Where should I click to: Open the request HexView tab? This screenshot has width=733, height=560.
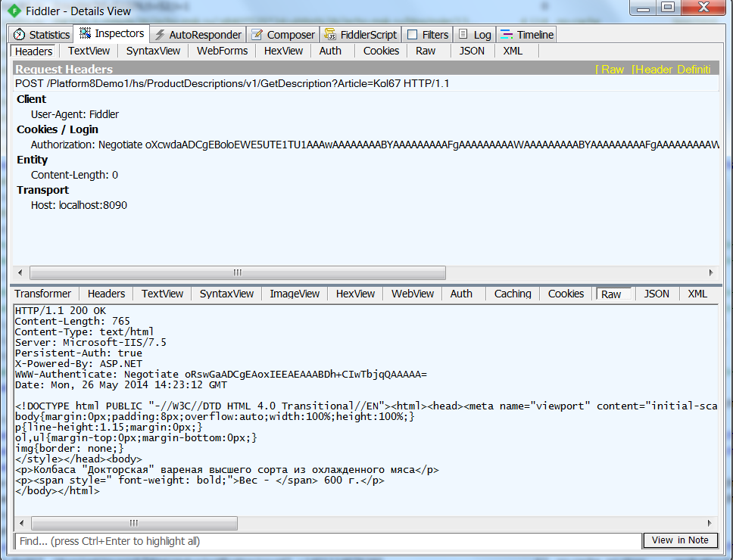(283, 51)
